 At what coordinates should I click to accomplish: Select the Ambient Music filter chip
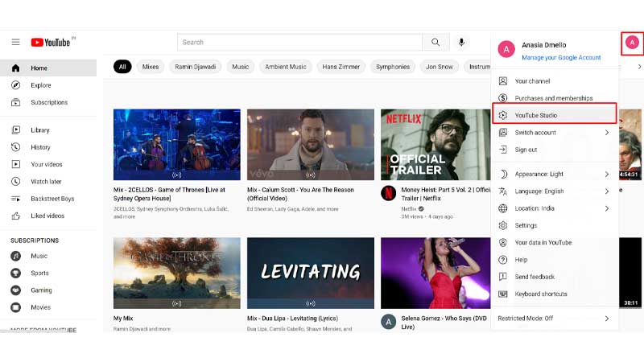pos(286,67)
